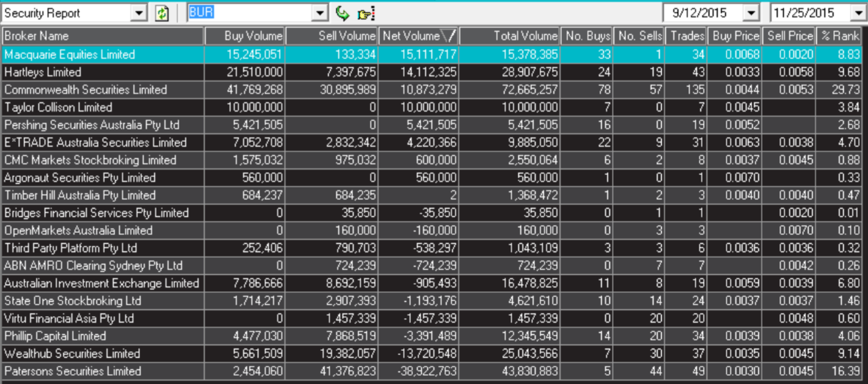
Task: Sort by % Rank column header
Action: click(839, 36)
